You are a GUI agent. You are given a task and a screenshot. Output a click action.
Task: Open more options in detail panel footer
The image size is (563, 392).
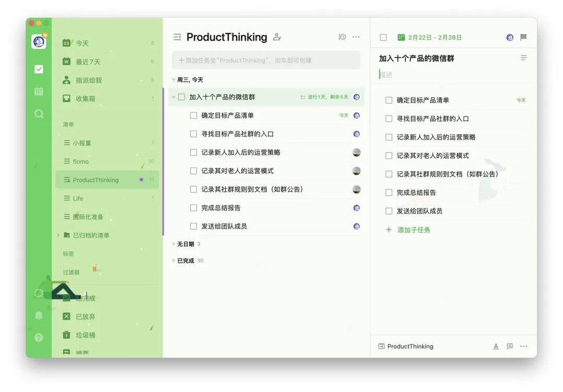pyautogui.click(x=523, y=347)
